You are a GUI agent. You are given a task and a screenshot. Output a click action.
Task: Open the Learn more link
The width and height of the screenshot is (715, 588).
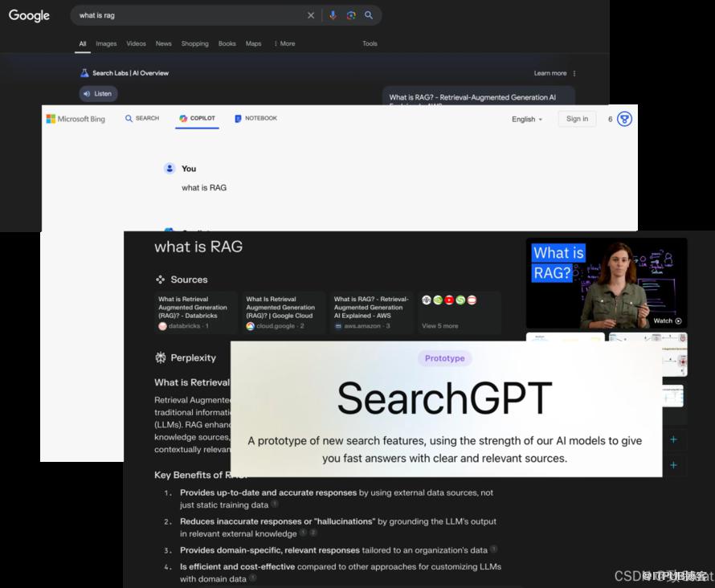click(550, 73)
